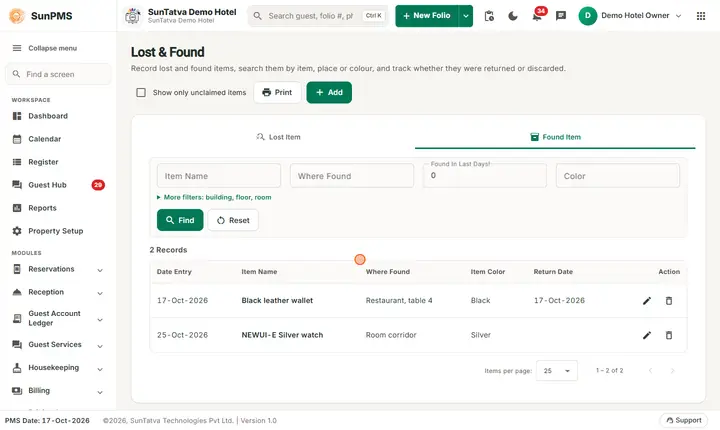Screen dimensions: 720x430
Task: Click the Where Found filter field
Action: point(352,176)
